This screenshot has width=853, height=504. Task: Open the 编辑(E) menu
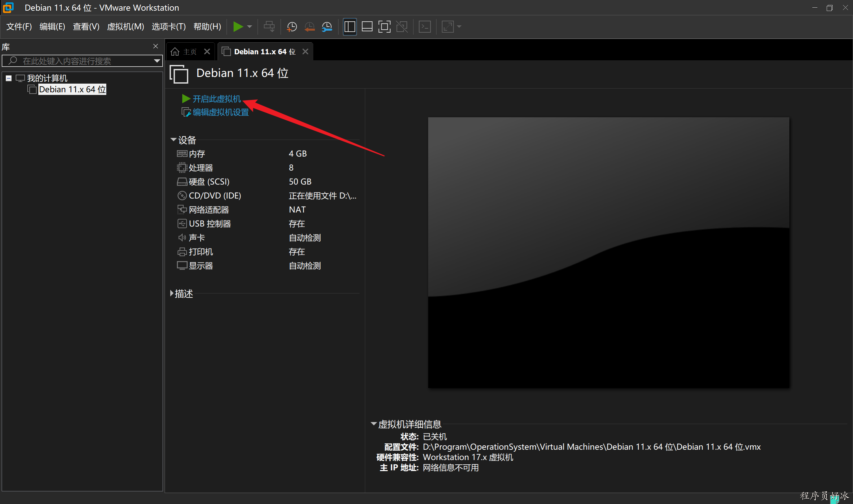click(x=52, y=27)
